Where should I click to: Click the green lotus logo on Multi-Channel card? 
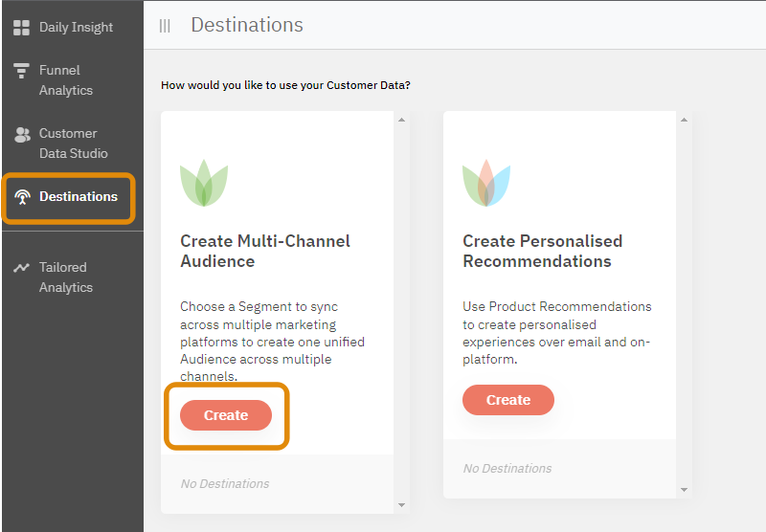coord(204,184)
